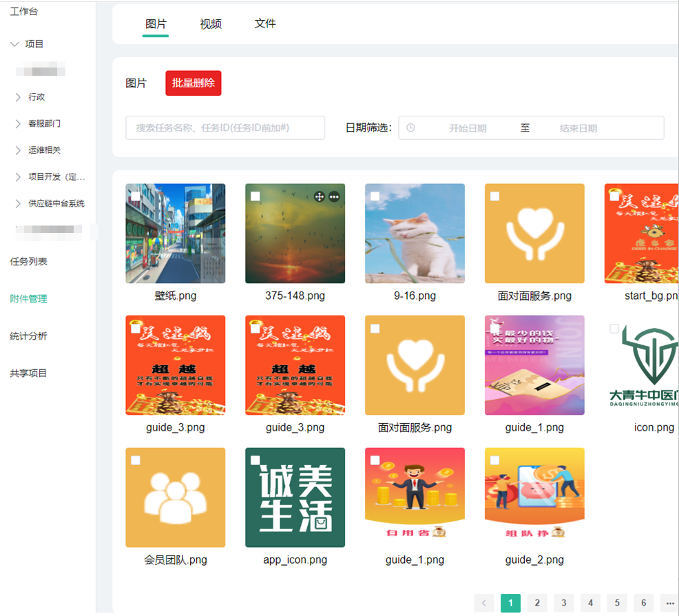679x616 pixels.
Task: Collapse the 项目 section in sidebar
Action: pyautogui.click(x=15, y=44)
